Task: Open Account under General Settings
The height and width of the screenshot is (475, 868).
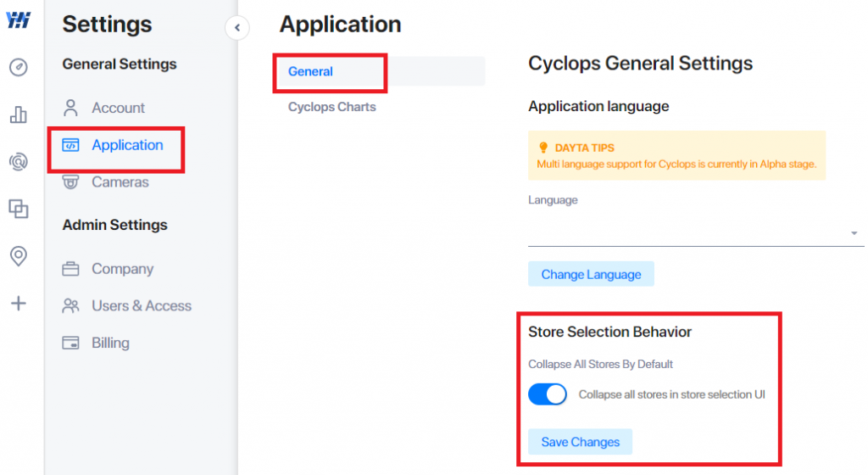Action: click(118, 108)
